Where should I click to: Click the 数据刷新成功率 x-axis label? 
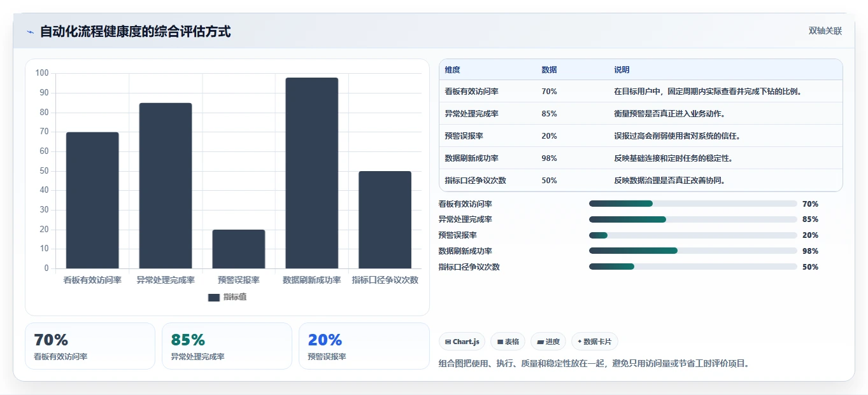311,280
